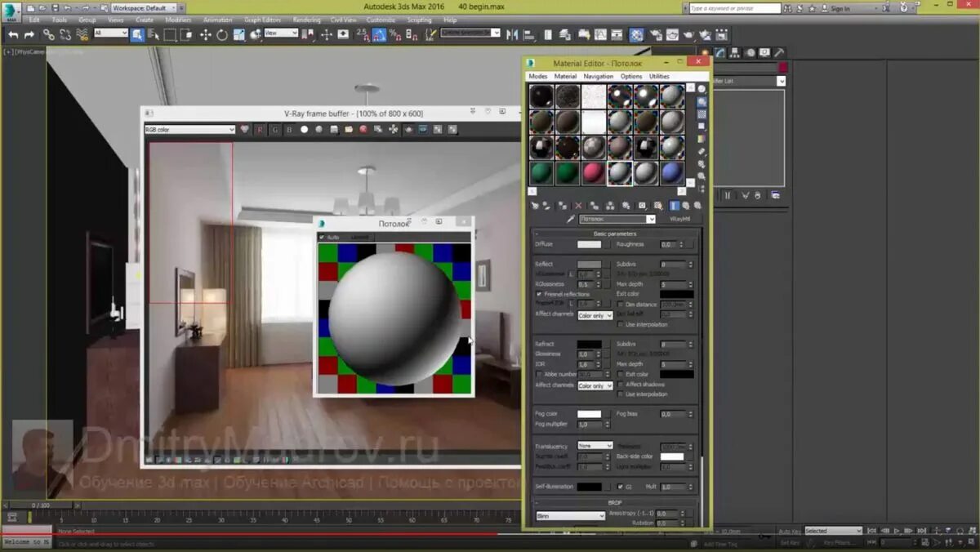Click the Fog color swatch
Image resolution: width=980 pixels, height=552 pixels.
click(589, 414)
